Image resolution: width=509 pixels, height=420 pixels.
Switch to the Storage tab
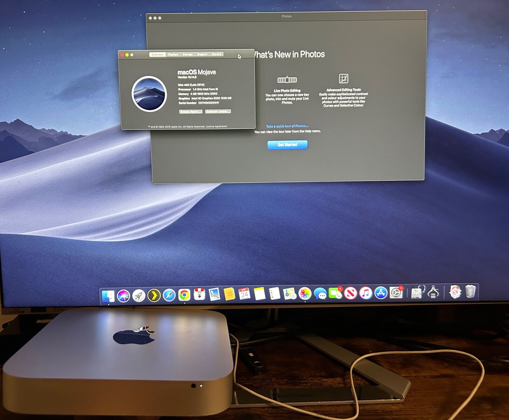pyautogui.click(x=188, y=54)
